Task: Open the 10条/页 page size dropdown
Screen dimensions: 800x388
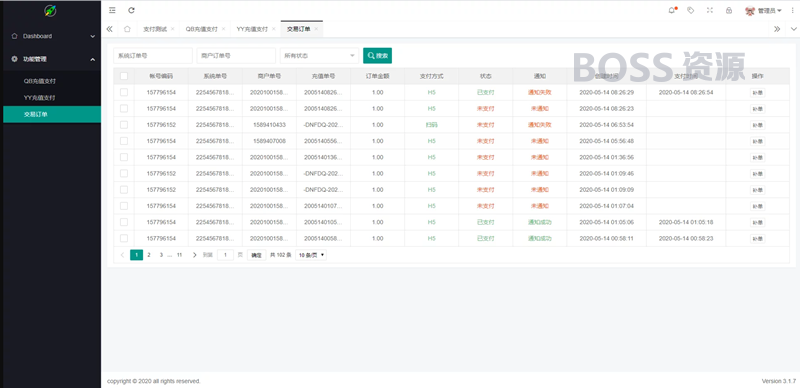Action: pyautogui.click(x=311, y=255)
